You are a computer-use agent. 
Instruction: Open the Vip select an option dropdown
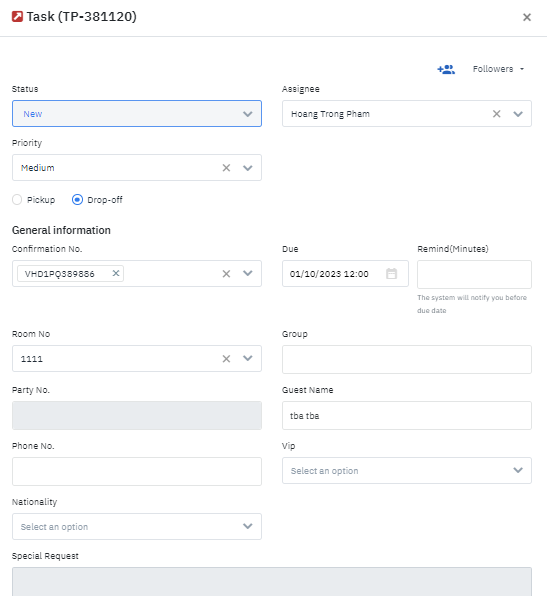tap(407, 471)
